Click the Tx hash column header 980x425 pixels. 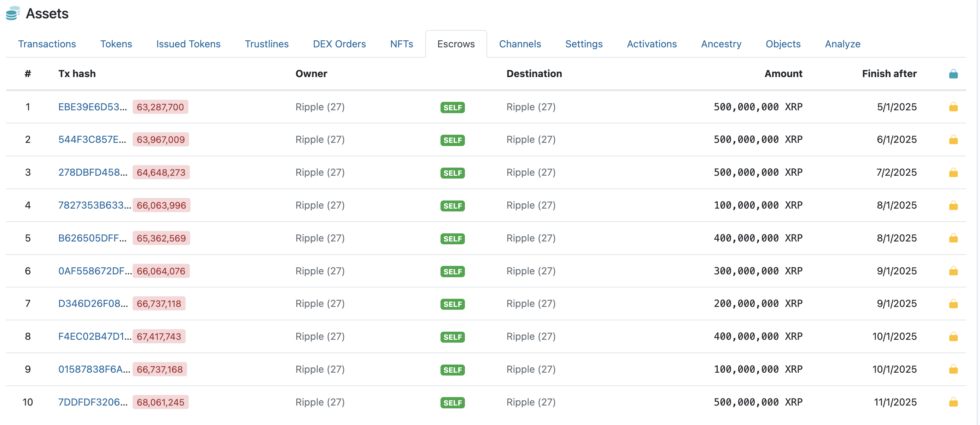pyautogui.click(x=77, y=74)
